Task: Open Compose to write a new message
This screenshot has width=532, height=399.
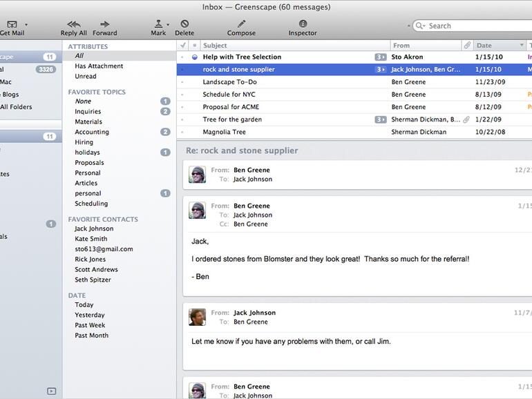Action: (241, 25)
